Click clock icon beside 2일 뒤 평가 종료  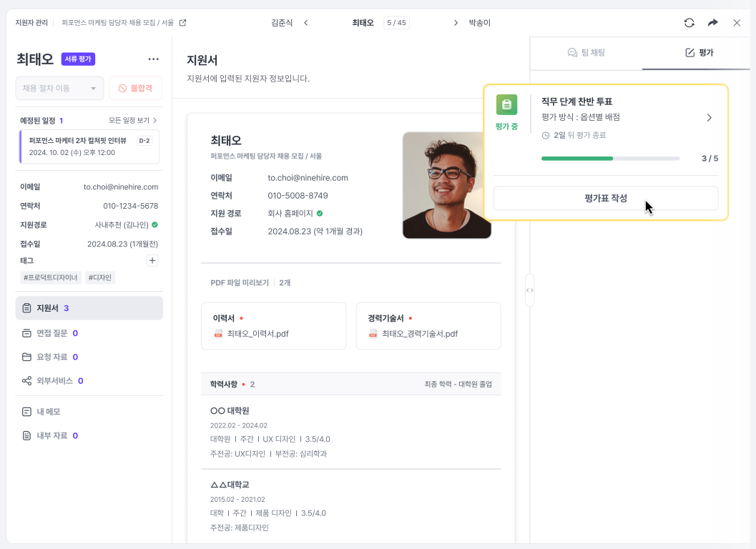[545, 135]
